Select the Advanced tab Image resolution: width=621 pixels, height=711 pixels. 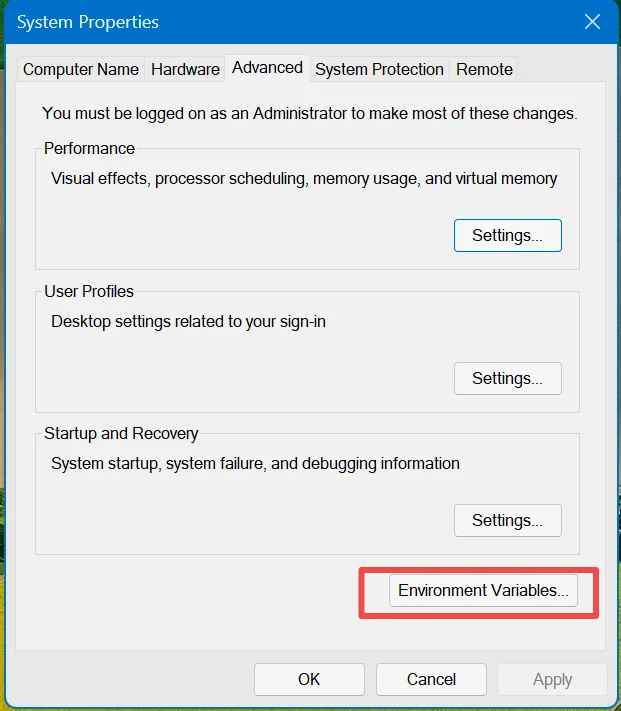[267, 67]
